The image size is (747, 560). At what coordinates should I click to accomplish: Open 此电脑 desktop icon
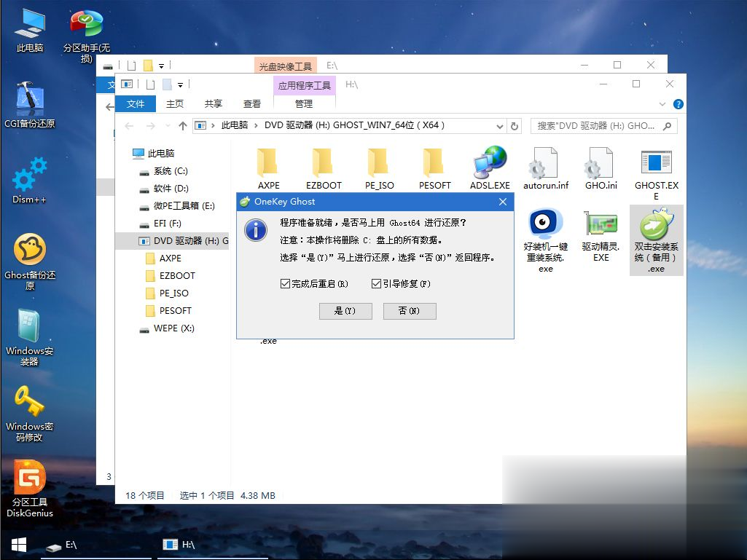(30, 30)
